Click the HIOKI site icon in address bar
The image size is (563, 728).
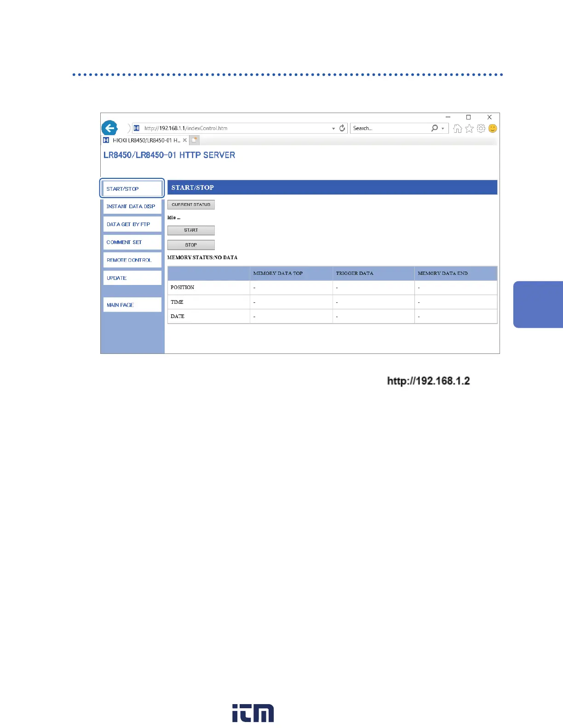point(137,128)
